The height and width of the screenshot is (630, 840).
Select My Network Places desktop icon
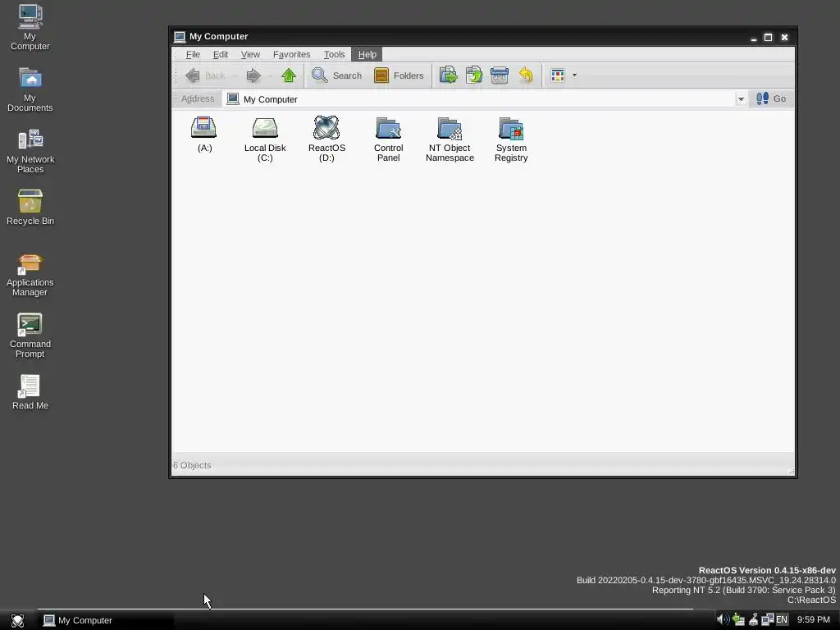[30, 151]
